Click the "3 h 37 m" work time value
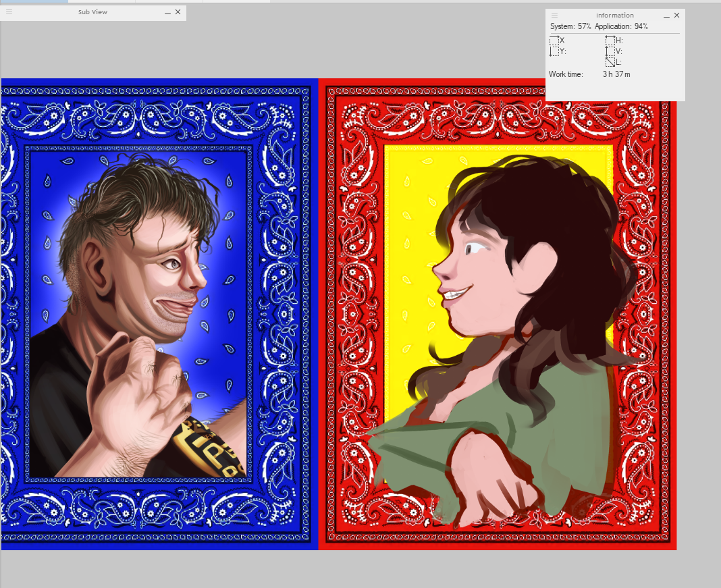The image size is (721, 588). (616, 74)
